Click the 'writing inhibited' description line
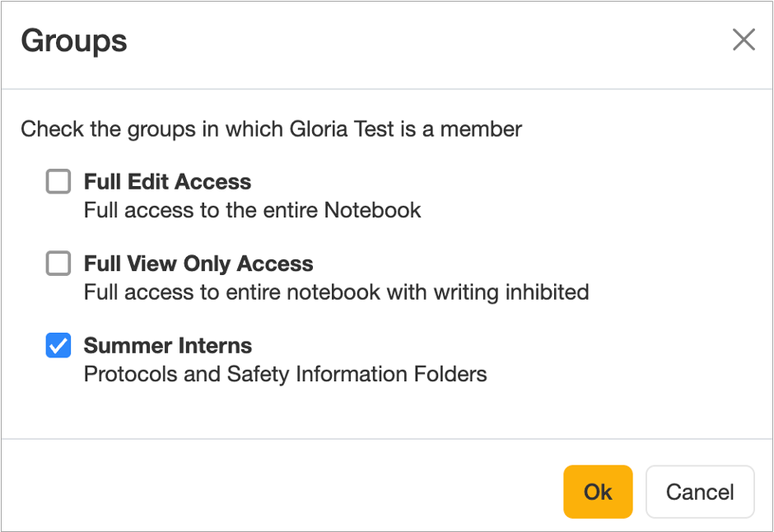774x532 pixels. tap(336, 292)
